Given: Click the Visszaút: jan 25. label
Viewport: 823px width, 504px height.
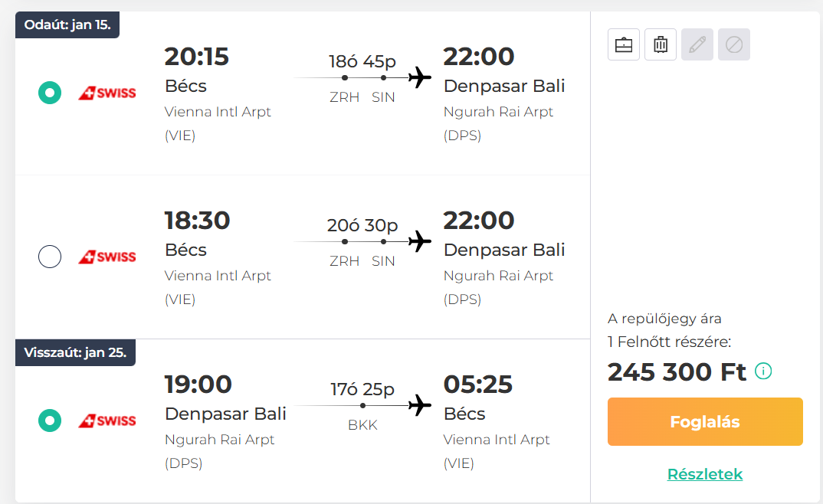Looking at the screenshot, I should click(x=76, y=352).
